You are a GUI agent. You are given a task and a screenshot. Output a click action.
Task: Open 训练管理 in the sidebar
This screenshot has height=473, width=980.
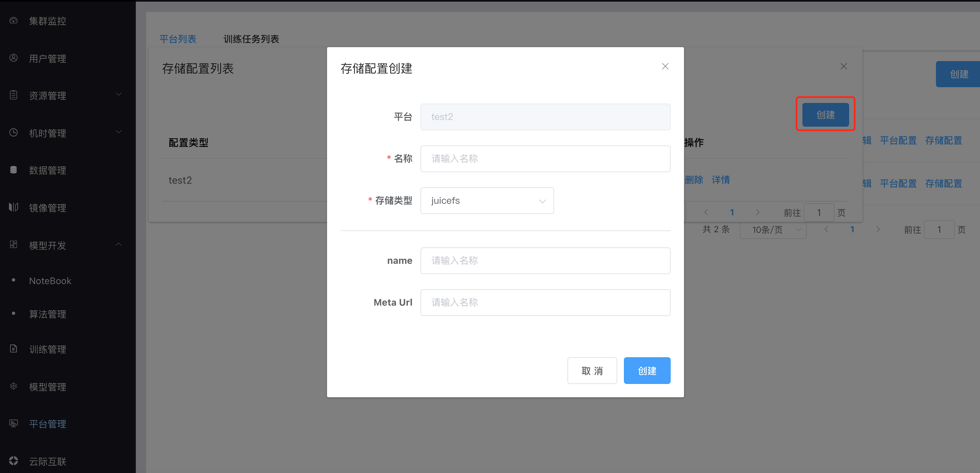tap(48, 349)
